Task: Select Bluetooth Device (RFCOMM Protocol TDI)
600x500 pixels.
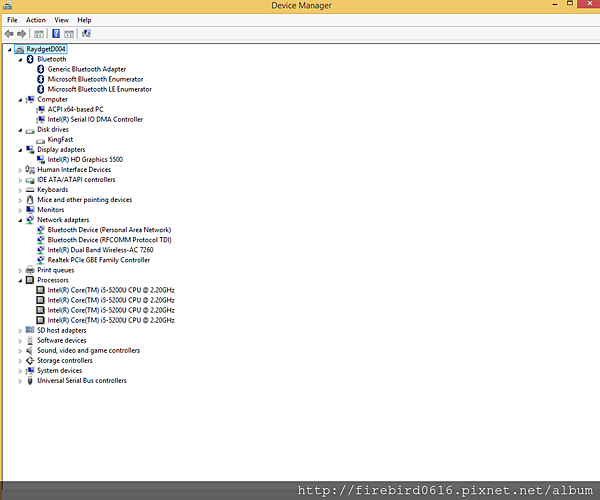Action: tap(109, 240)
